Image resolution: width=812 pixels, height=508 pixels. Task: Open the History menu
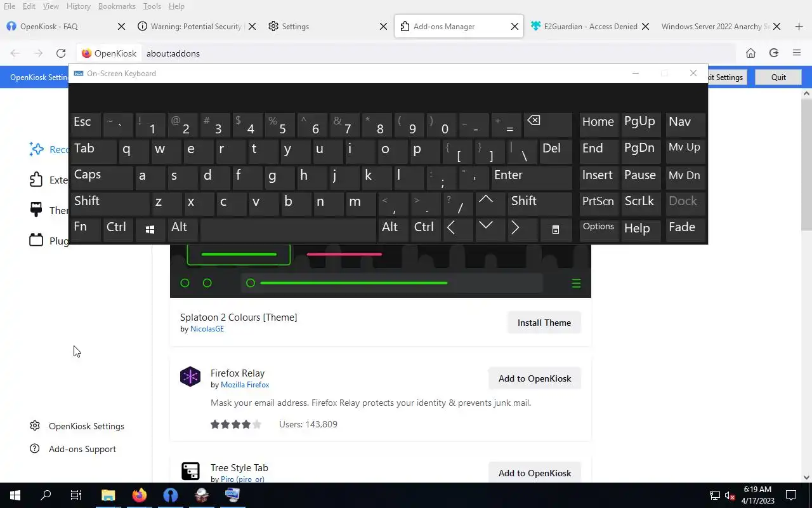tap(79, 6)
